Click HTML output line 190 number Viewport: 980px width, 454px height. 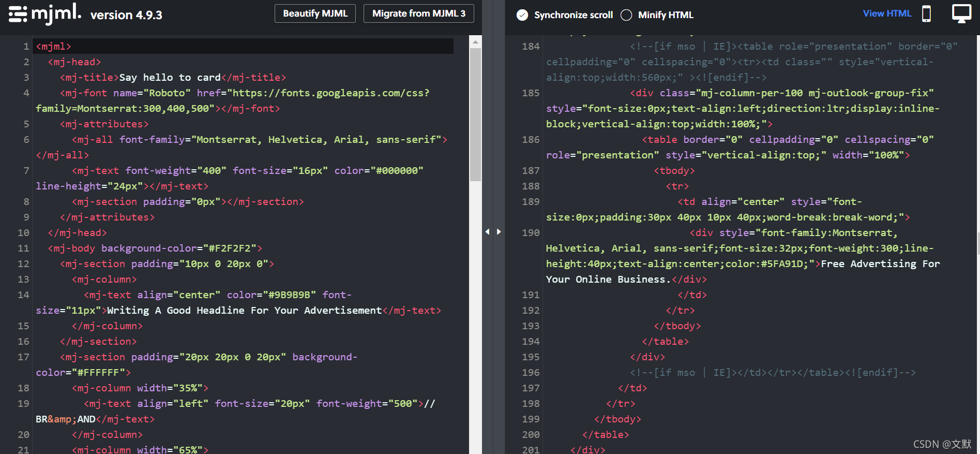pyautogui.click(x=531, y=233)
